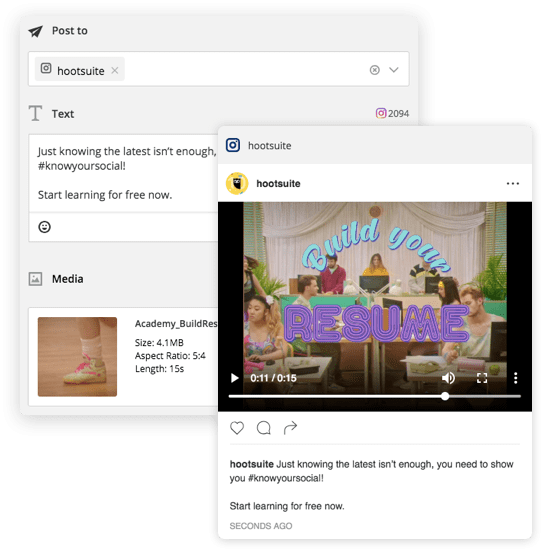
Task: Click the Aspect Ratio: 5:4 text
Action: (170, 356)
